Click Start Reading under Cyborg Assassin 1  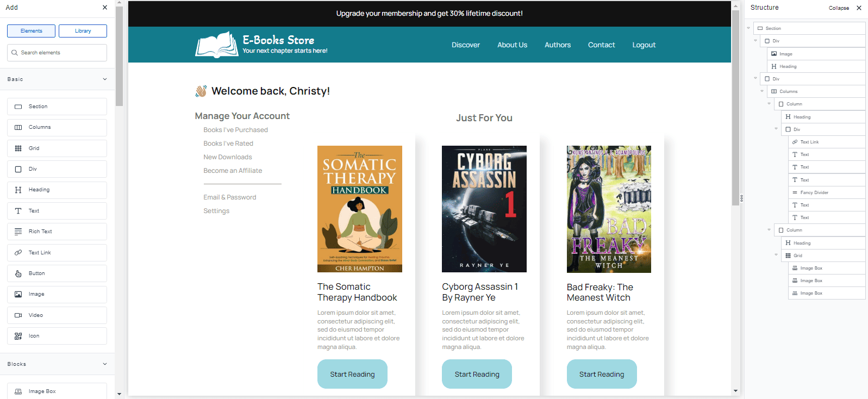pos(477,374)
